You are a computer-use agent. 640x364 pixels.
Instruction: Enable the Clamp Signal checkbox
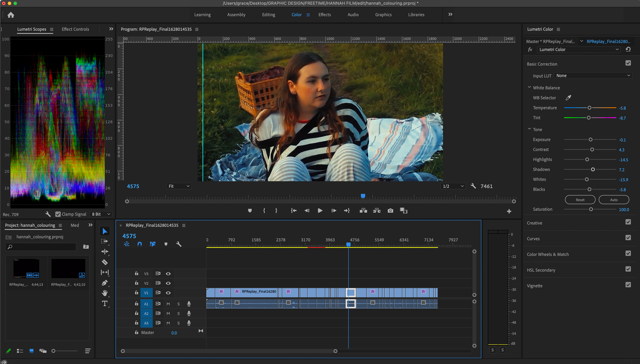(x=58, y=214)
